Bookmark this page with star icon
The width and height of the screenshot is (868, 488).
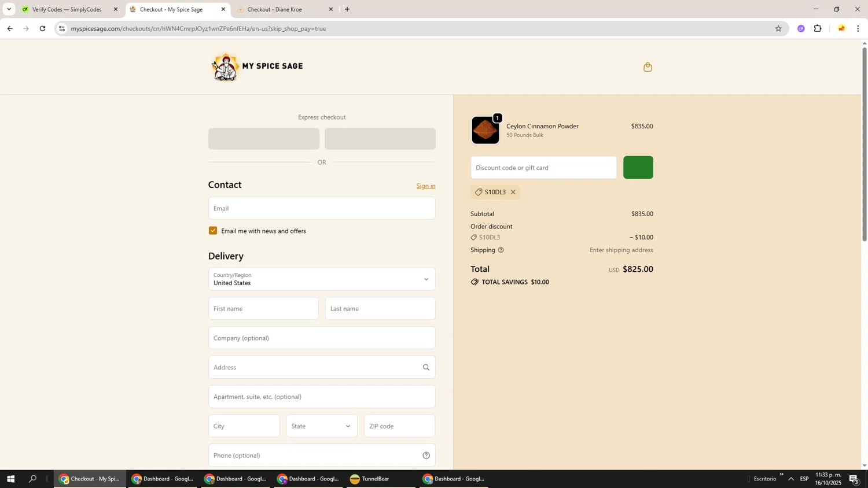pyautogui.click(x=778, y=28)
